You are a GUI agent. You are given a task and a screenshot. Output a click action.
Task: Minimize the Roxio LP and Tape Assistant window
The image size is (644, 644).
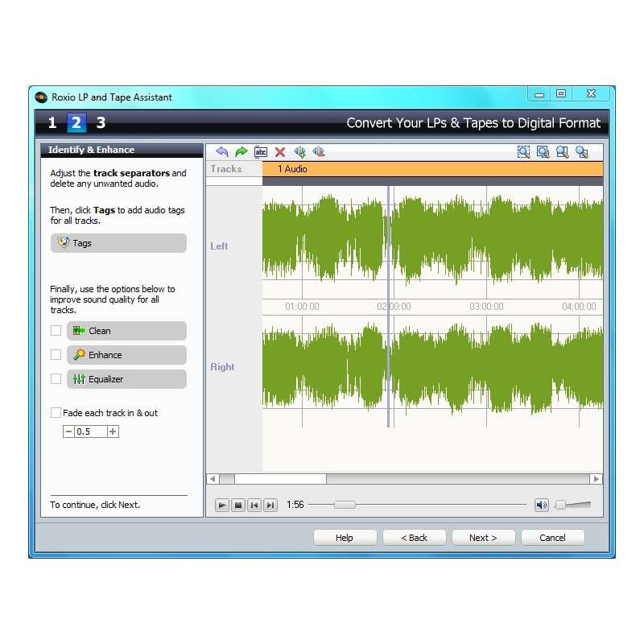539,94
